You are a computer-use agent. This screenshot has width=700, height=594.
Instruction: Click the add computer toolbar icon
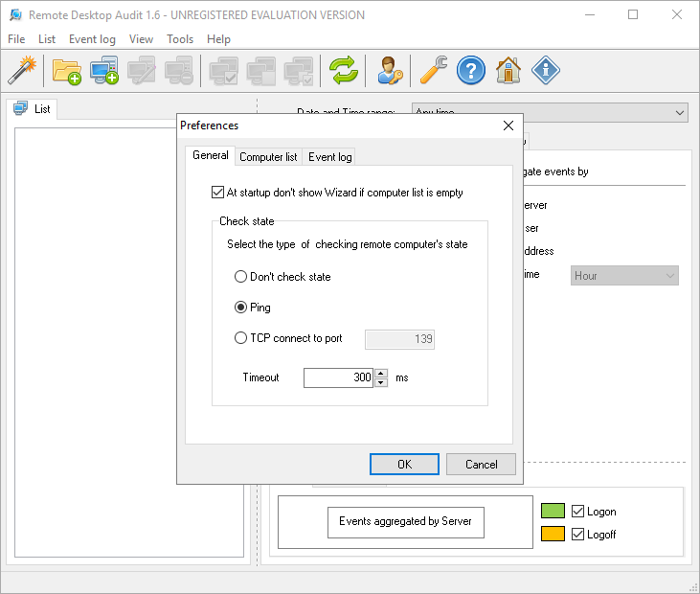tap(104, 70)
